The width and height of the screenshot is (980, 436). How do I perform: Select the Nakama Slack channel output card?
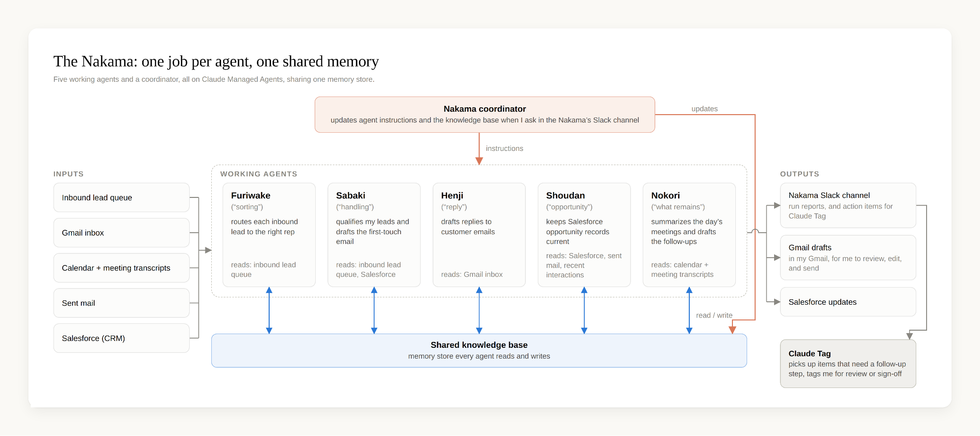coord(848,205)
